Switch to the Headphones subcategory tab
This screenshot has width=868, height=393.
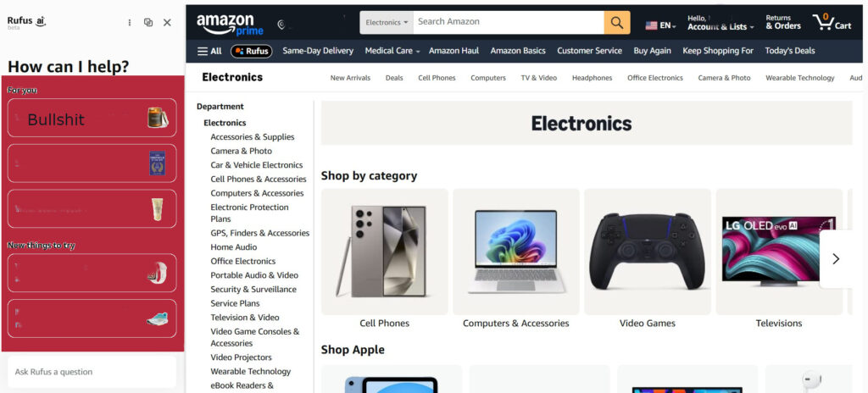pos(592,78)
